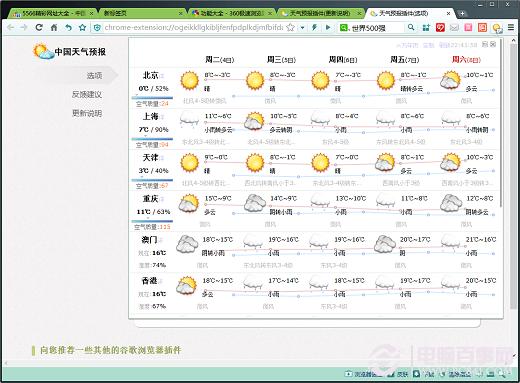Image resolution: width=520 pixels, height=383 pixels.
Task: Select 选项 in the left sidebar
Action: [x=94, y=76]
